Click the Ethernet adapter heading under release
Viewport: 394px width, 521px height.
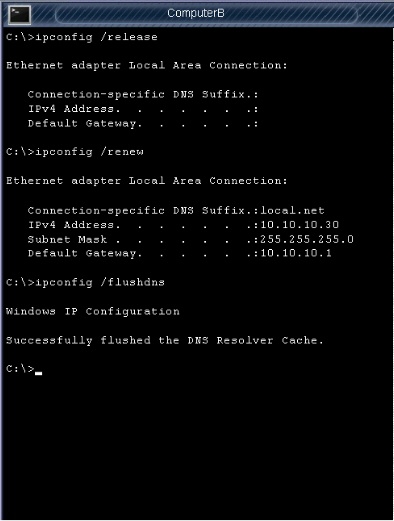[147, 65]
